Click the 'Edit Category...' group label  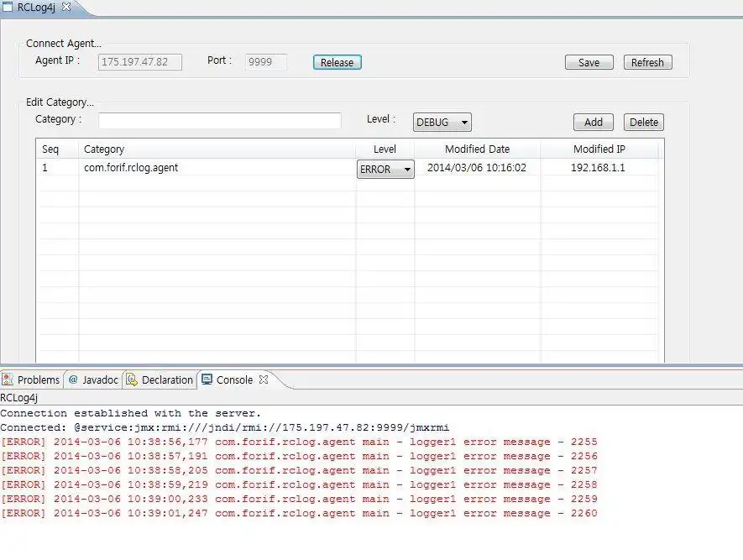(60, 102)
